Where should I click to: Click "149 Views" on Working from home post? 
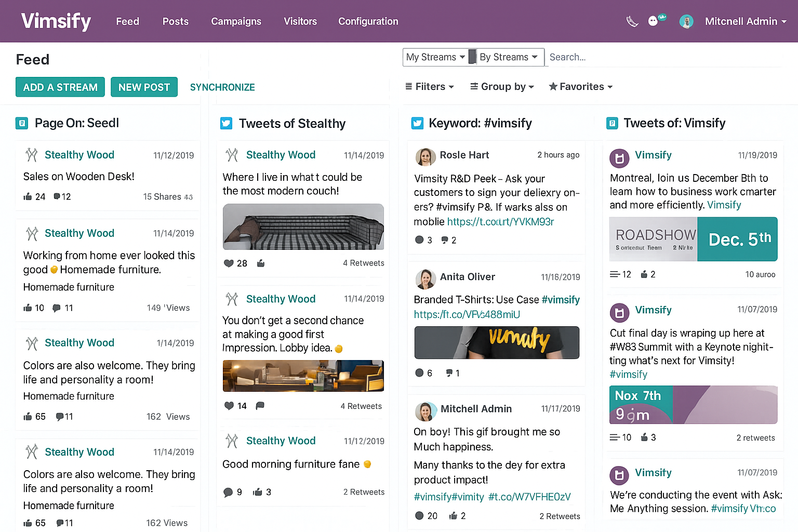coord(168,308)
